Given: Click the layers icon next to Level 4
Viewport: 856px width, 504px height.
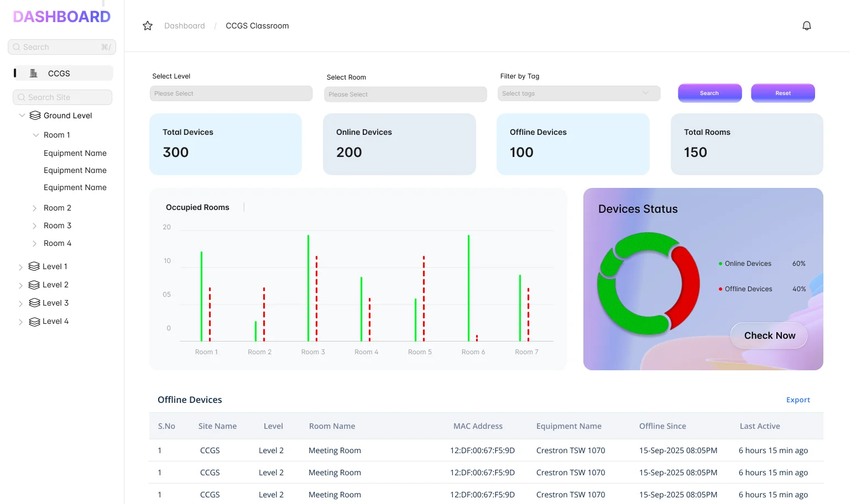Looking at the screenshot, I should [33, 321].
